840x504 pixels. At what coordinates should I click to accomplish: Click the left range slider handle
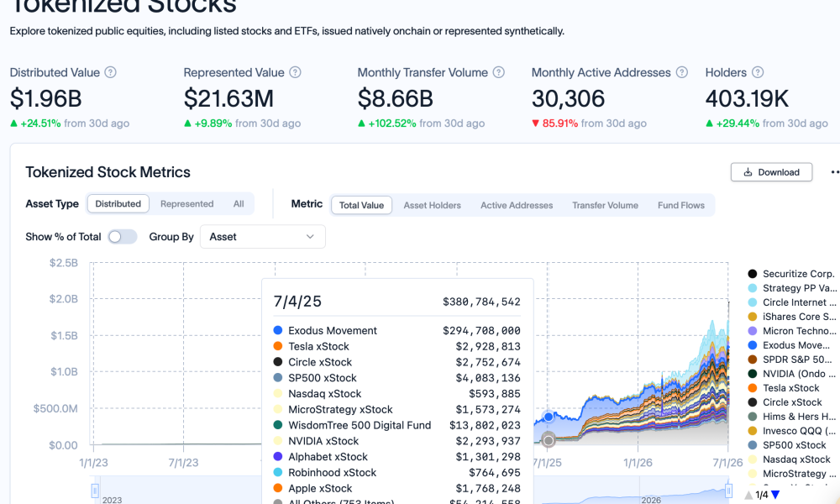pyautogui.click(x=95, y=490)
